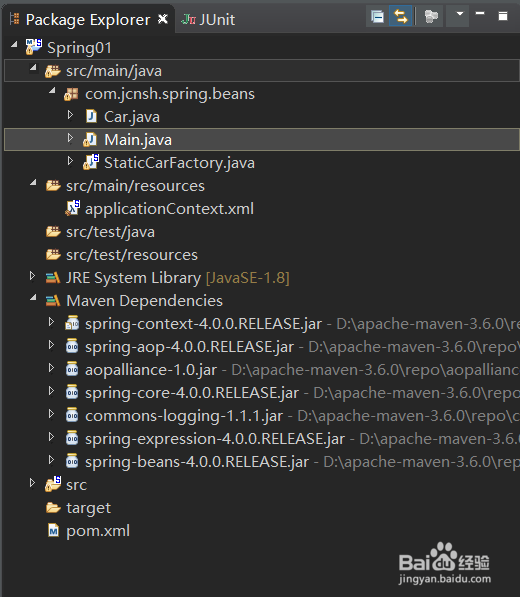Image resolution: width=520 pixels, height=597 pixels.
Task: Expand the src folder node
Action: tap(32, 482)
